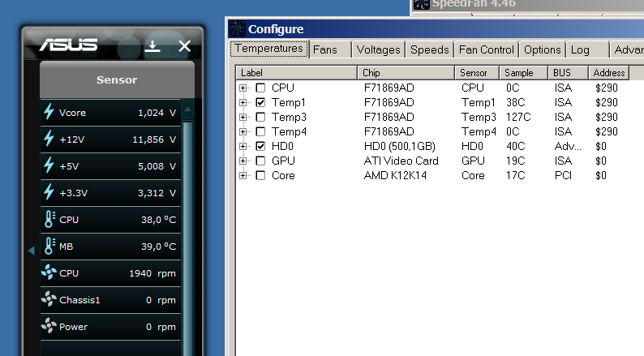Open the Options tab

coord(542,49)
